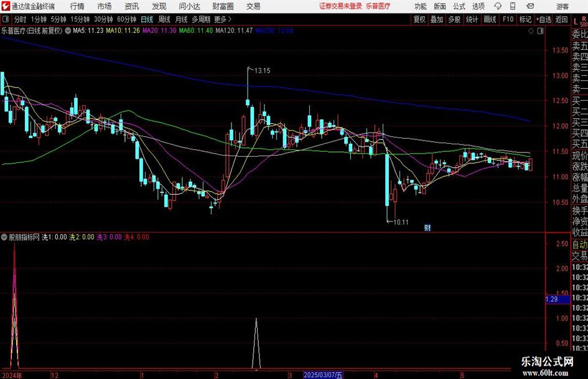Click the 2024年 label on time axis
The width and height of the screenshot is (588, 379).
point(12,375)
